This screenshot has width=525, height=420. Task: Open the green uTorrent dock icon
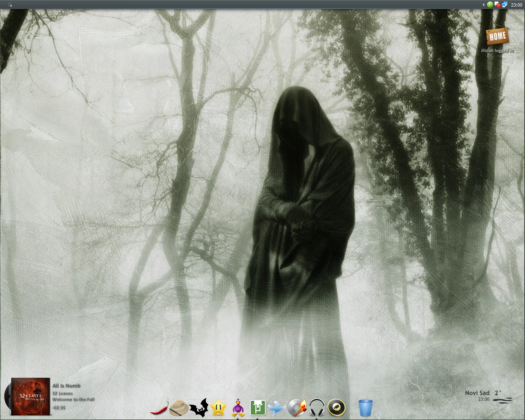click(258, 408)
